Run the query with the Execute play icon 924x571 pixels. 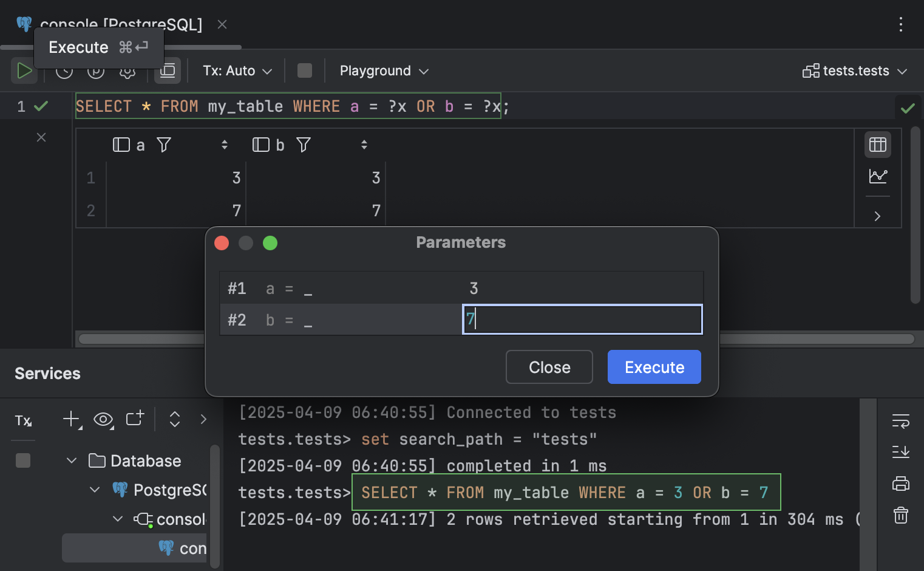24,70
